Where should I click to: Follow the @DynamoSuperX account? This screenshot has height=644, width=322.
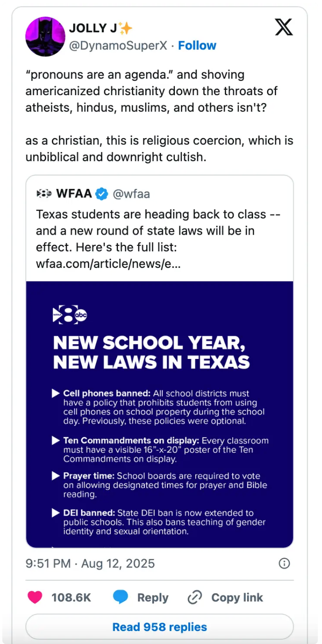coord(198,45)
